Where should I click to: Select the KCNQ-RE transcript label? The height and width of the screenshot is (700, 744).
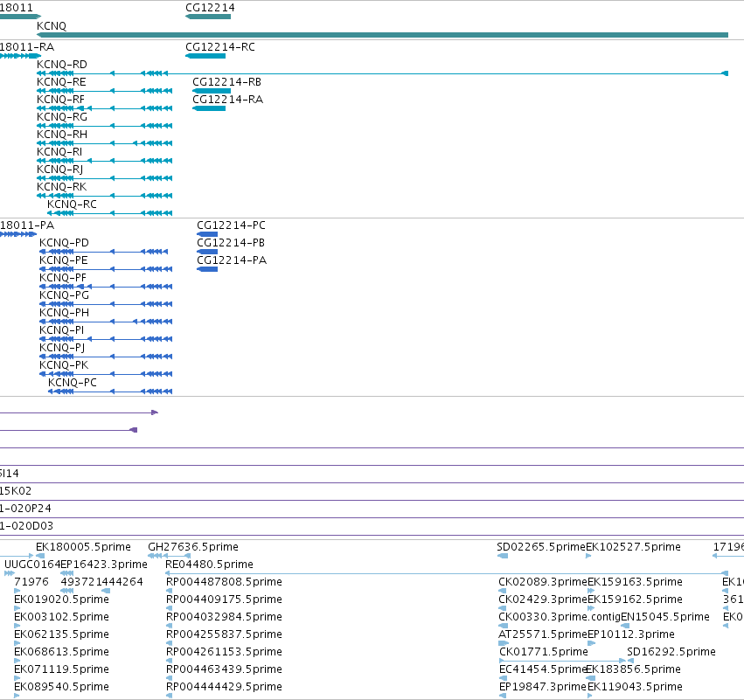point(61,82)
